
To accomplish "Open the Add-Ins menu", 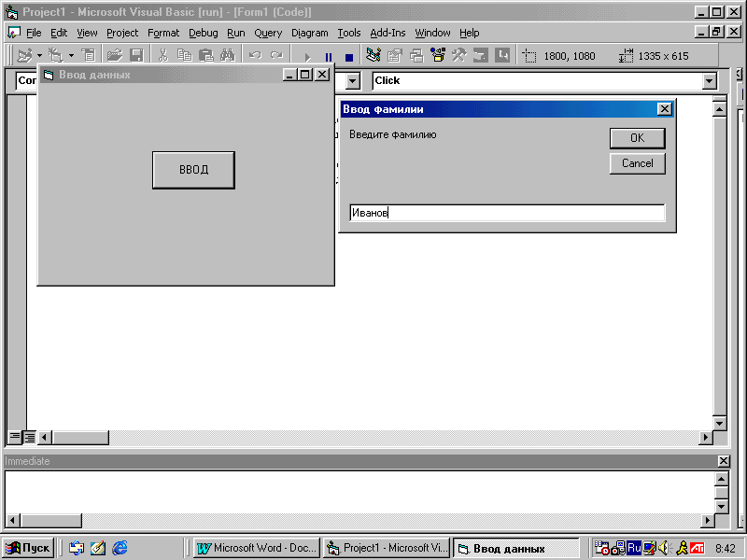I will coord(388,33).
